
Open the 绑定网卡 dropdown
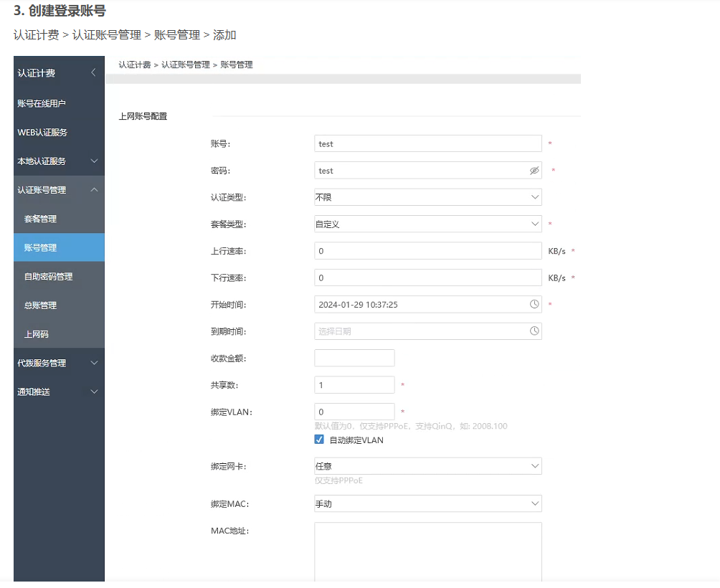(x=428, y=466)
